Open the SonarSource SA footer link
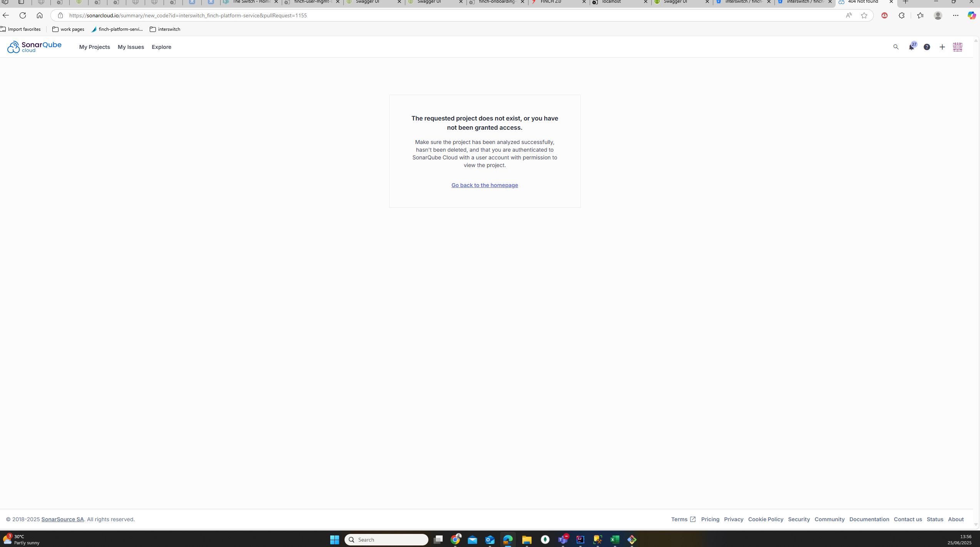Image resolution: width=980 pixels, height=547 pixels. (x=62, y=519)
